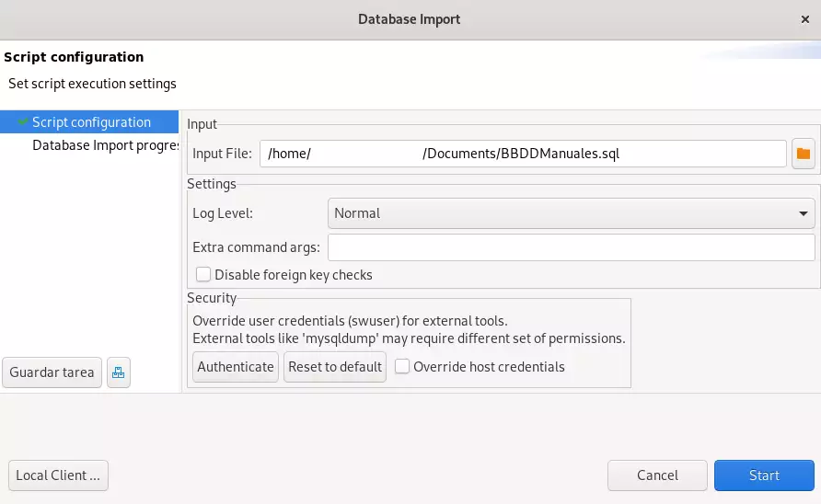Click the bold Script configuration banner heading
Viewport: 821px width, 504px height.
[74, 57]
